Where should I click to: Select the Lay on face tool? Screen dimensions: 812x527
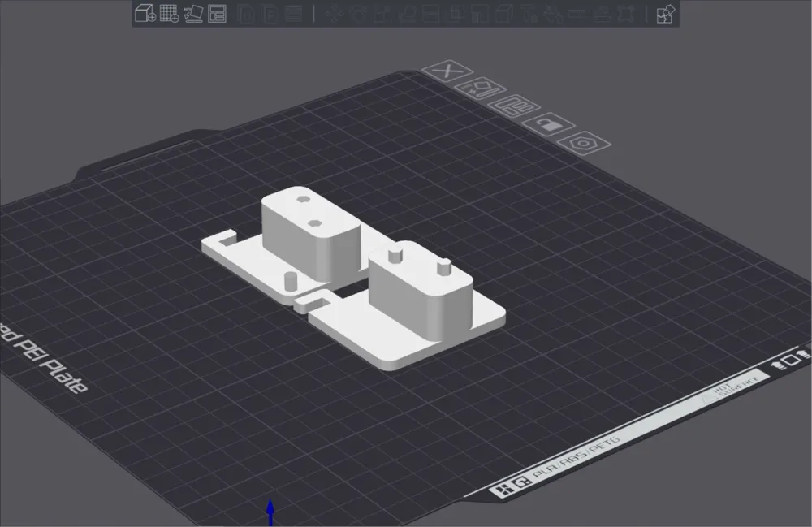(x=407, y=14)
